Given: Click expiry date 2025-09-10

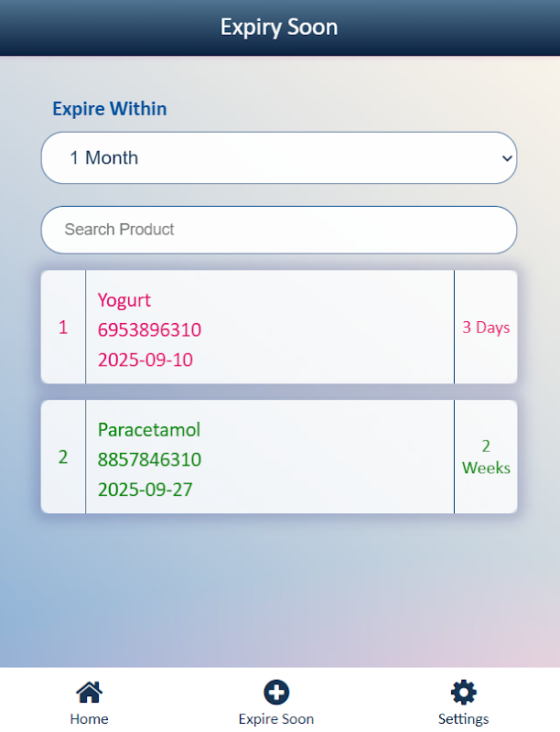Looking at the screenshot, I should tap(145, 360).
